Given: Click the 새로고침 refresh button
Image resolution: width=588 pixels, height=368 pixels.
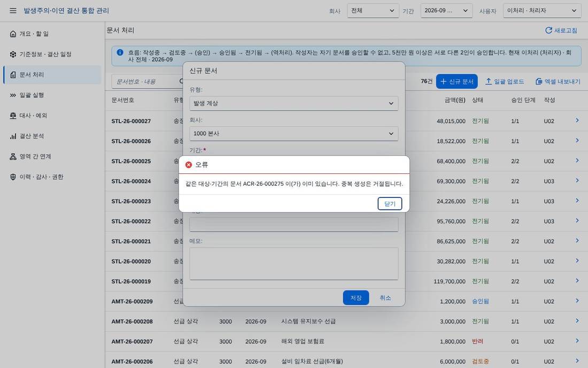Looking at the screenshot, I should (561, 30).
